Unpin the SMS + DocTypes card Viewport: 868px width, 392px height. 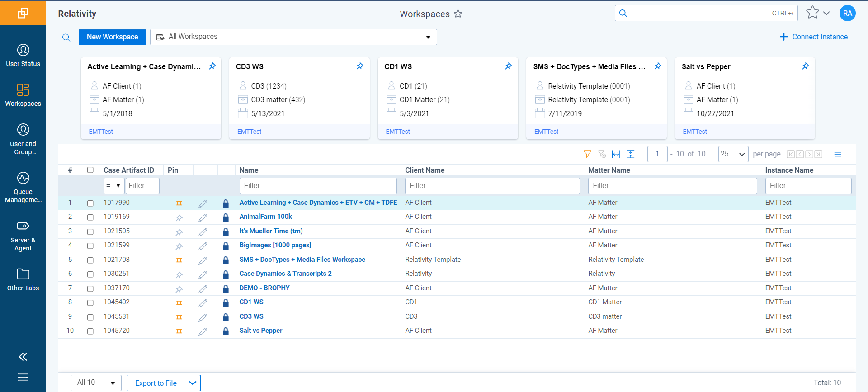(658, 66)
